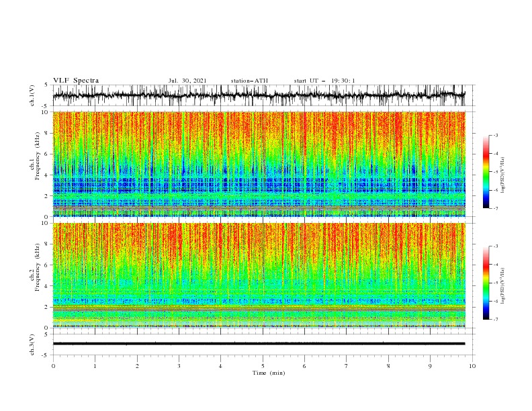The width and height of the screenshot is (532, 411).
Task: Click the color bar next to ch.2 spectrogram
Action: pos(486,283)
